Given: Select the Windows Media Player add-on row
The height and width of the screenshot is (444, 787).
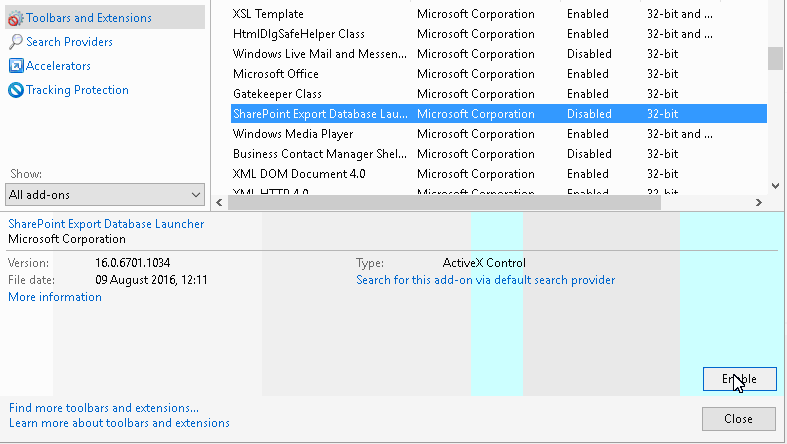Looking at the screenshot, I should pos(498,134).
